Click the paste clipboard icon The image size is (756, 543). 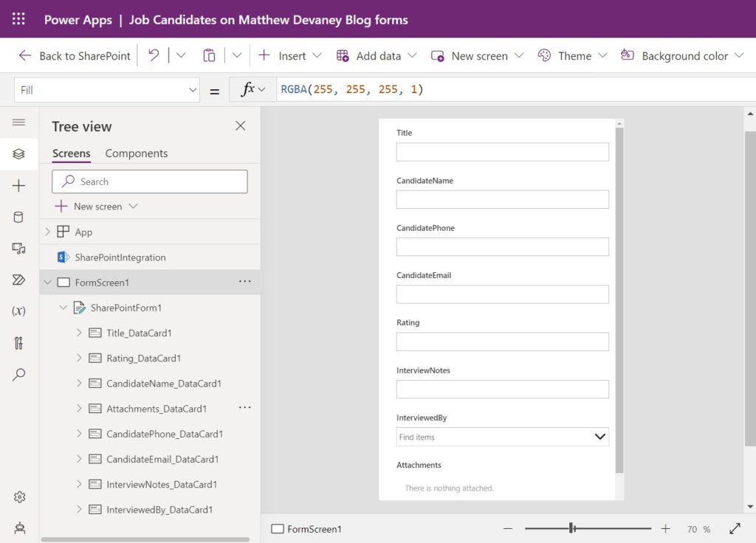(x=209, y=55)
